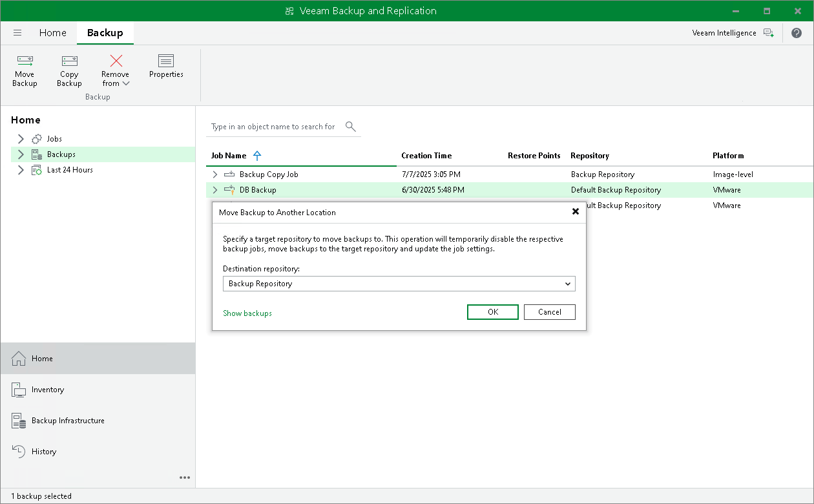Select the Home ribbon tab
Screen dimensions: 814x504
pos(52,32)
